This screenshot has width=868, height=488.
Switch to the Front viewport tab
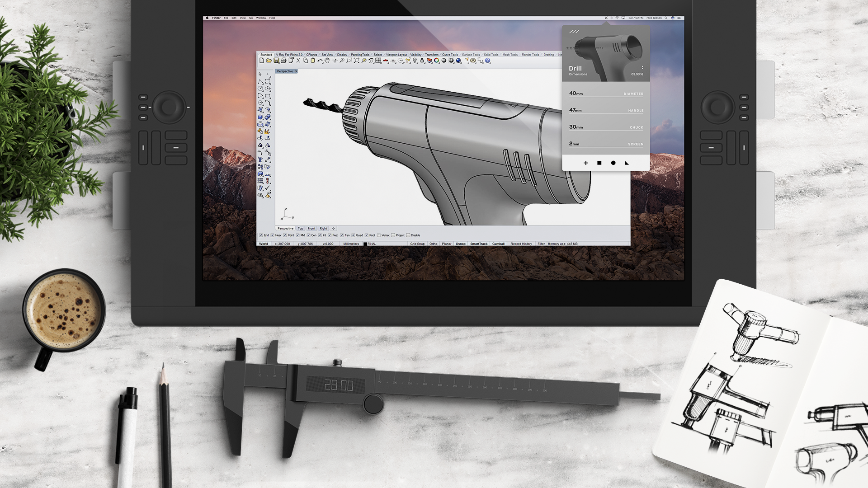(311, 228)
